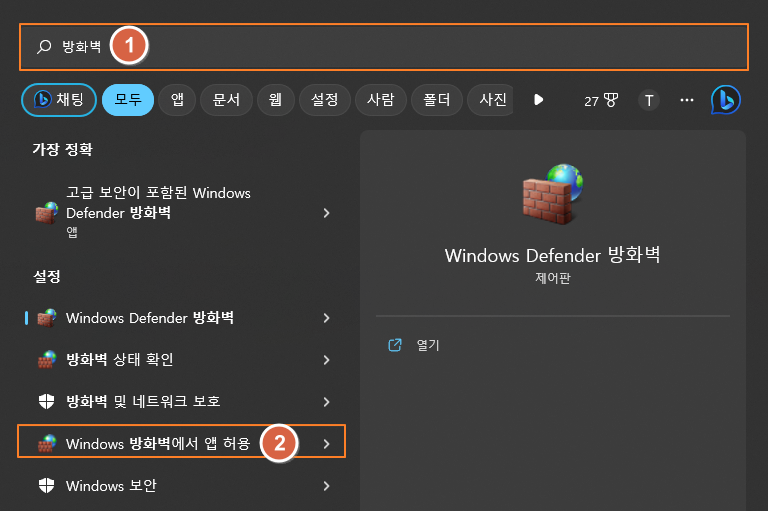
Task: Show more filter tabs with play arrow
Action: [x=538, y=100]
